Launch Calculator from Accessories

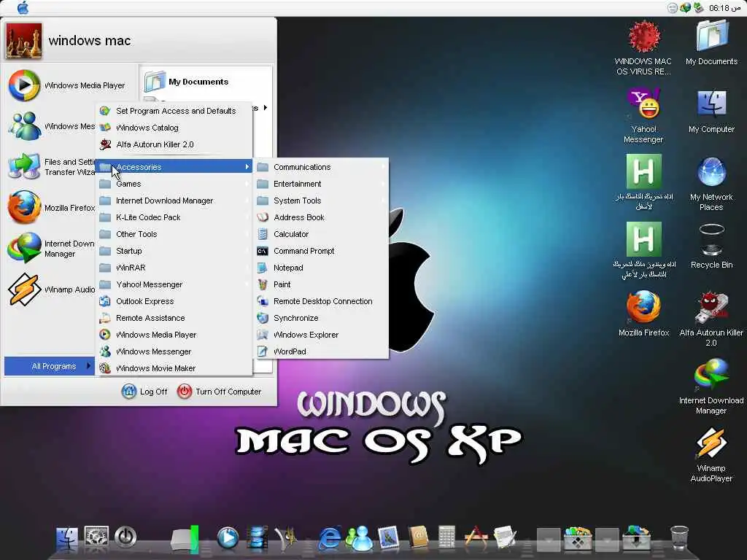(x=322, y=234)
